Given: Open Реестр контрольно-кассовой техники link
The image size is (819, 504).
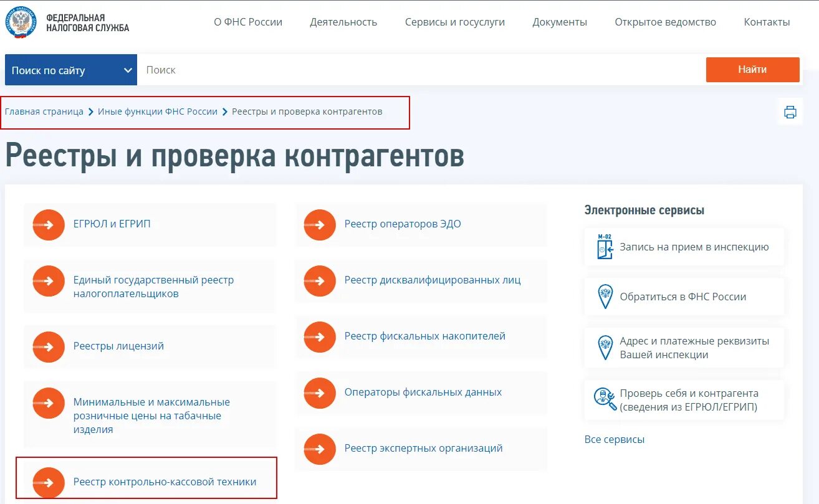Looking at the screenshot, I should point(165,482).
